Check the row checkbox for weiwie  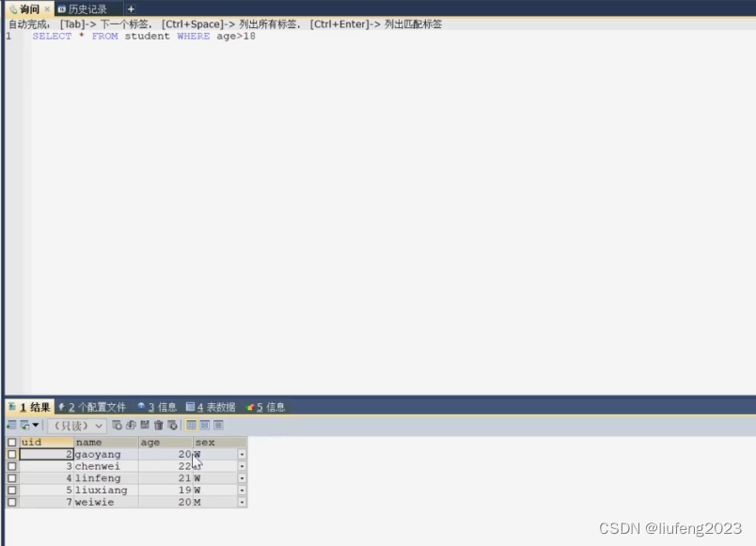[x=12, y=502]
